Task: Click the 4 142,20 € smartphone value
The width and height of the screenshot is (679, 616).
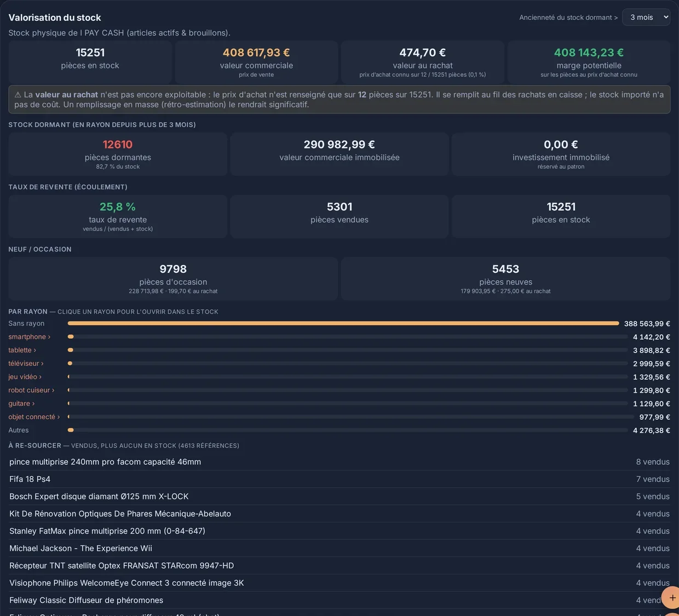Action: click(x=652, y=337)
